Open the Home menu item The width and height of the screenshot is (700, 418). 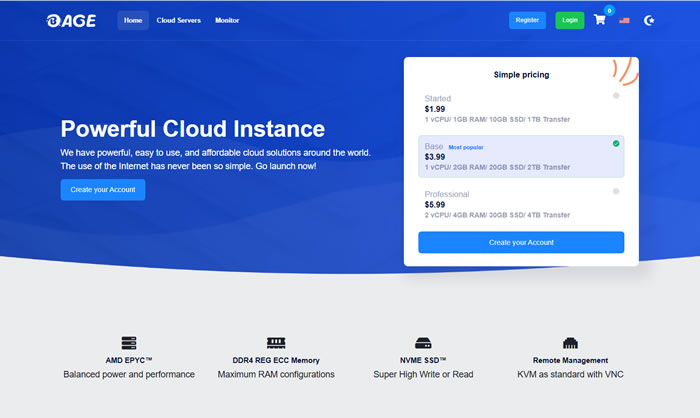pos(133,20)
